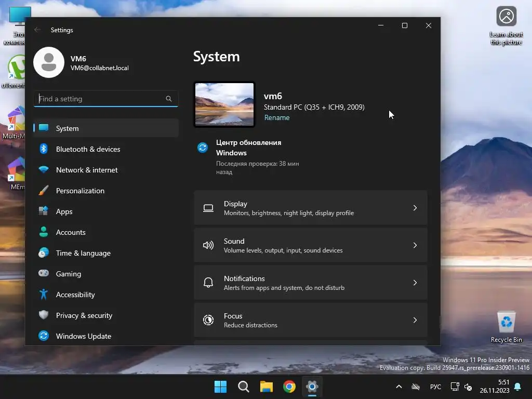The image size is (532, 399).
Task: Click the clock showing 5:51 26.11.2023
Action: (x=495, y=387)
